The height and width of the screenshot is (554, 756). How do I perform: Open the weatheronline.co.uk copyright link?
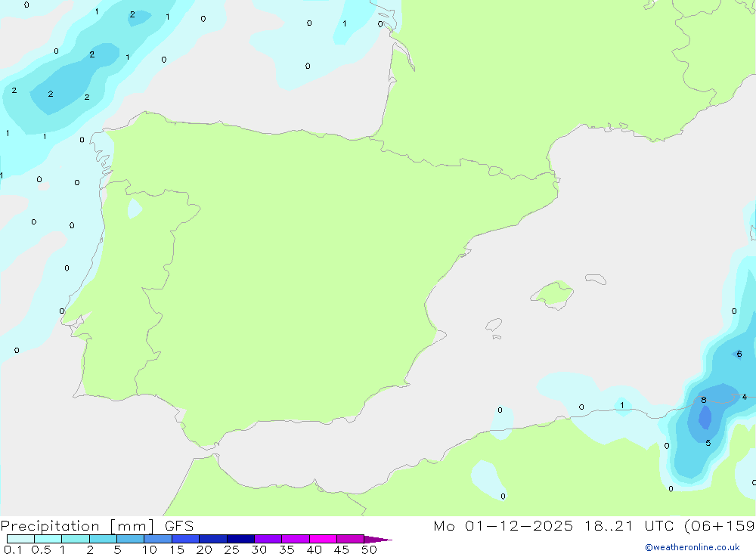coord(692,547)
